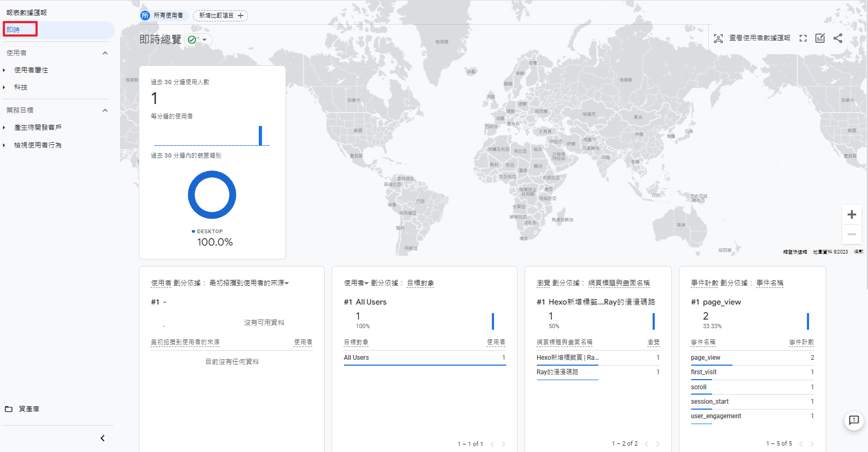This screenshot has height=452, width=868.
Task: Zoom out on the map
Action: point(852,234)
